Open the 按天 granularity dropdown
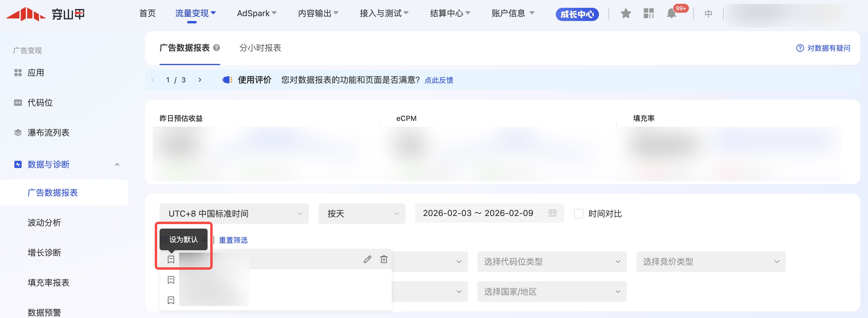Viewport: 868px width, 318px height. pos(361,214)
